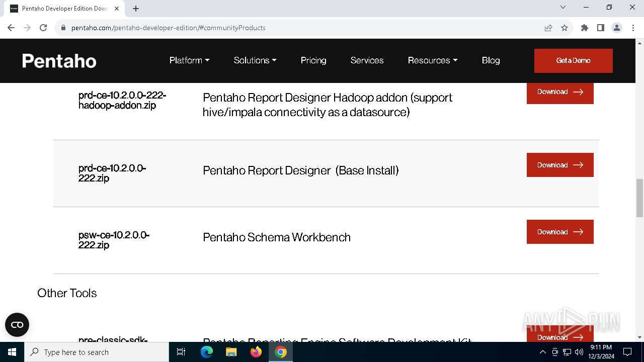Reload the Pentaho page
Viewport: 644px width, 362px height.
pyautogui.click(x=43, y=28)
